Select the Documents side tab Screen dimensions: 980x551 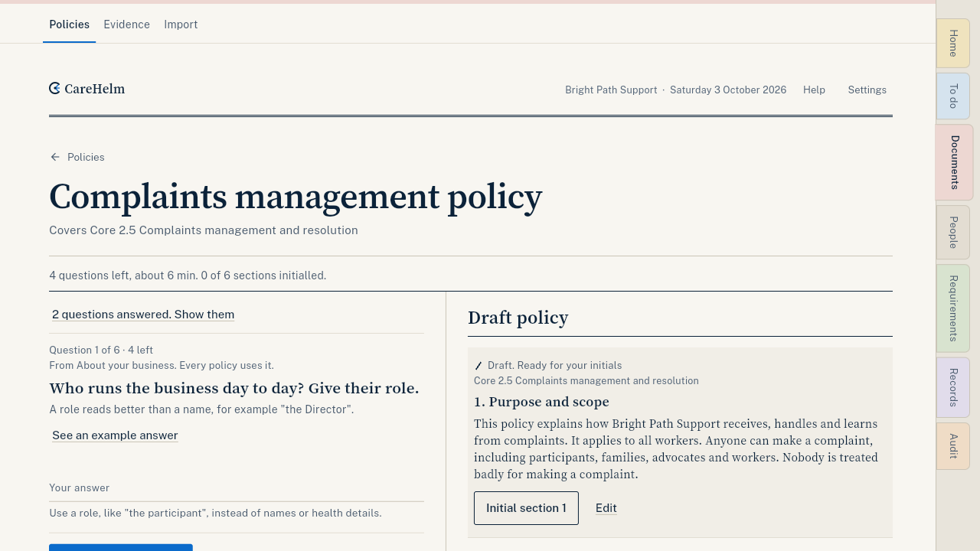coord(954,162)
